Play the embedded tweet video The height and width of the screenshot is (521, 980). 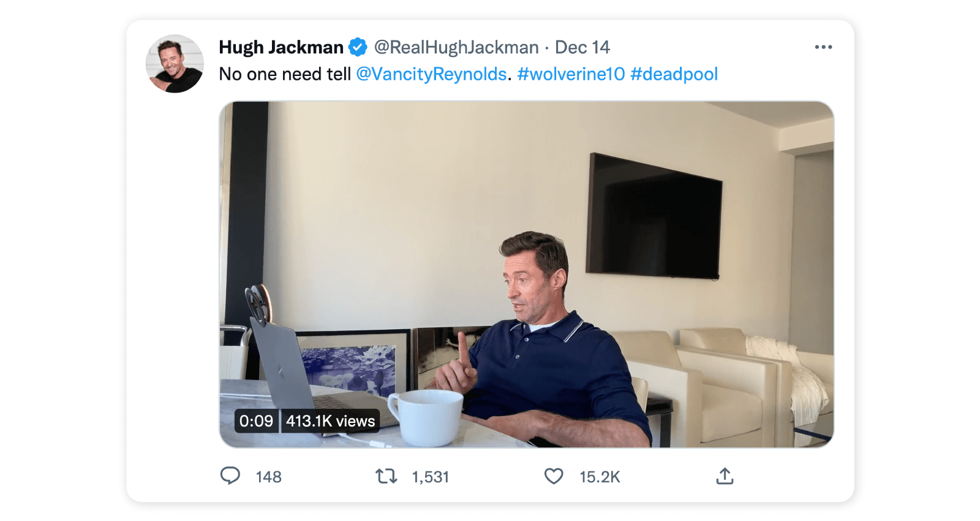[526, 274]
